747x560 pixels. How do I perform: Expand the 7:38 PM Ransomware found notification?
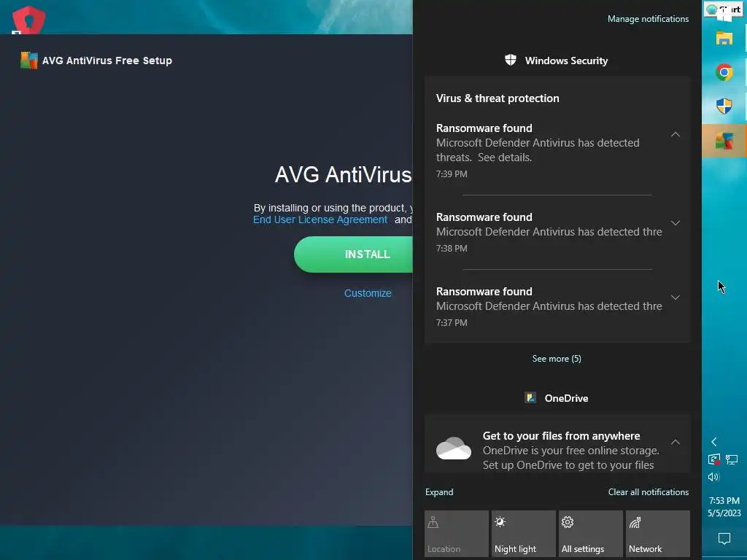[676, 223]
